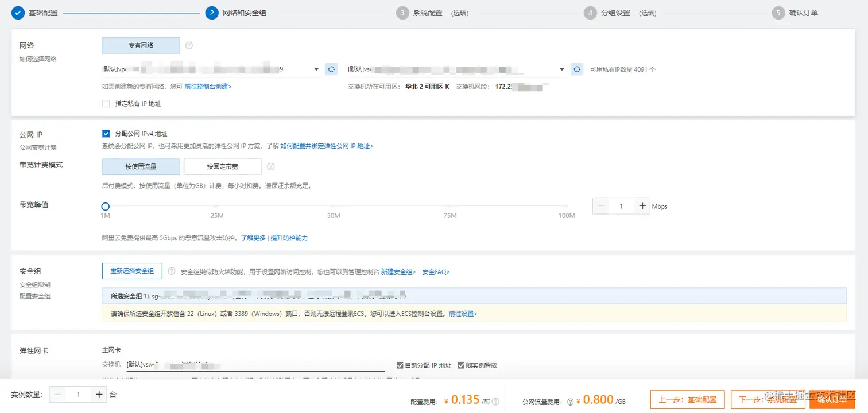Click the help icon next to 按固定带宽

(270, 166)
